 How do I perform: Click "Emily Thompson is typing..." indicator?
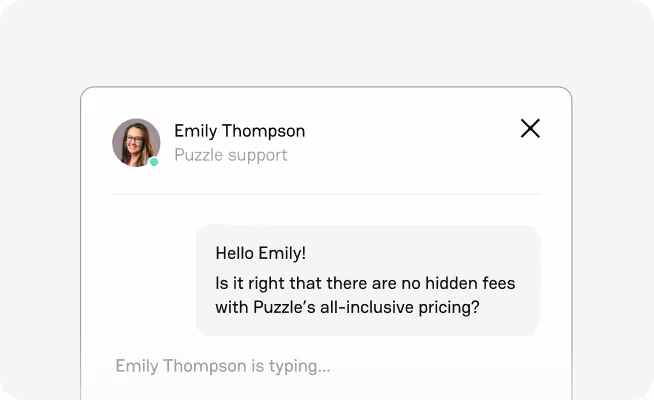pos(222,366)
